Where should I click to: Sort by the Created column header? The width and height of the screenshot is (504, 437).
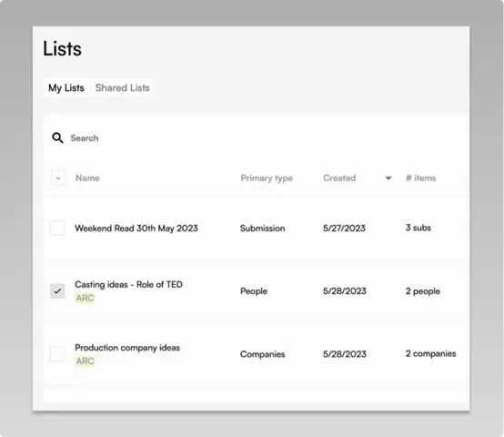(x=339, y=178)
